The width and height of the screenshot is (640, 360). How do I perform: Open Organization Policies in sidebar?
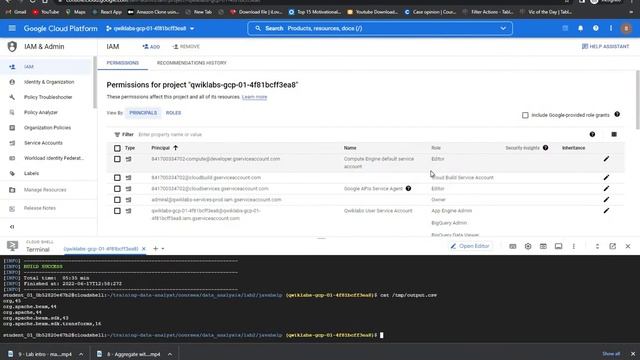point(46,128)
